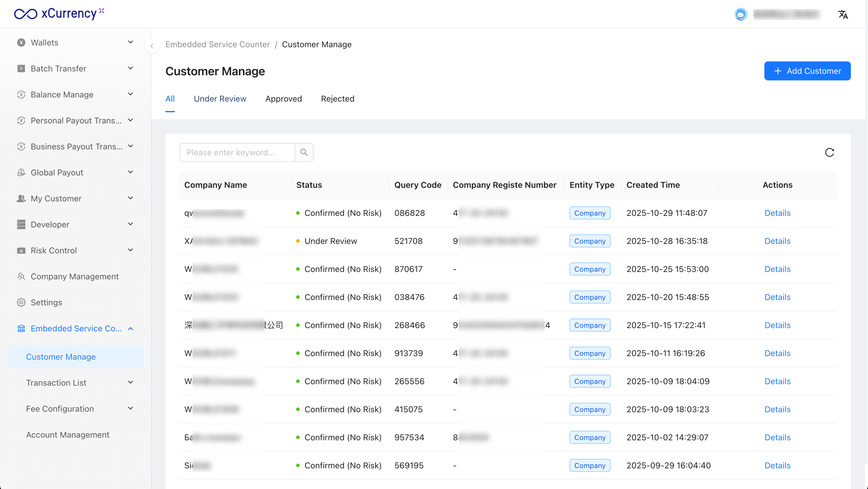Screen dimensions: 868x489
Task: Click the search magnifier icon
Action: (304, 152)
